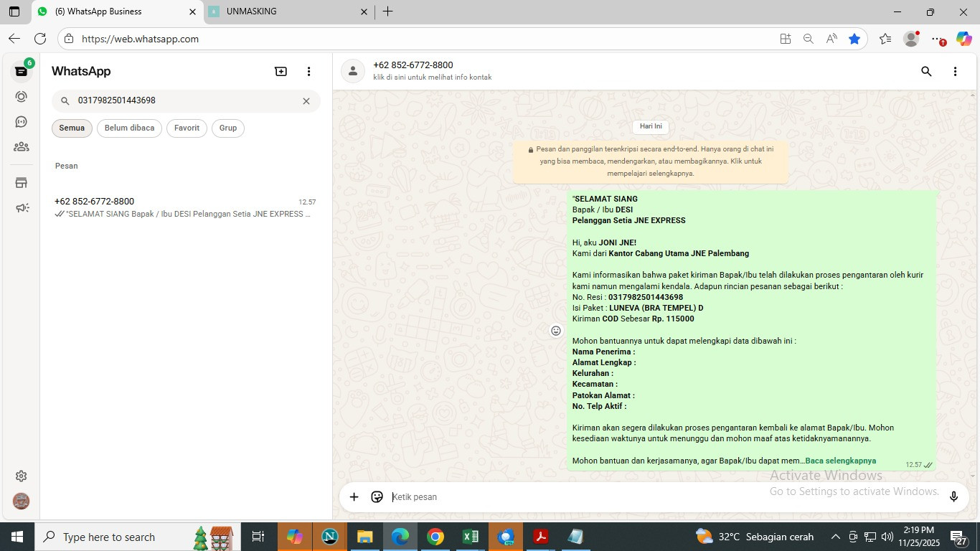The height and width of the screenshot is (551, 980).
Task: View contact info for +62 852-6772-8800 header
Action: (432, 70)
